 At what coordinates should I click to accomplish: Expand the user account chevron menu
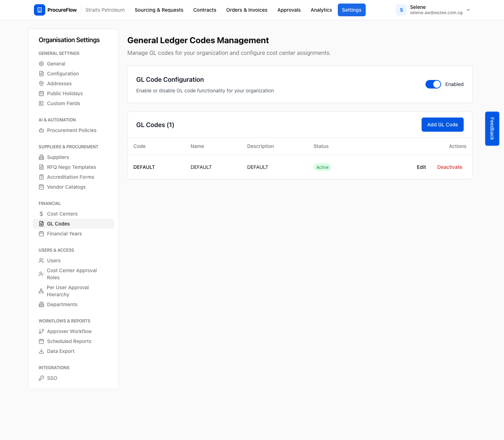pyautogui.click(x=468, y=10)
